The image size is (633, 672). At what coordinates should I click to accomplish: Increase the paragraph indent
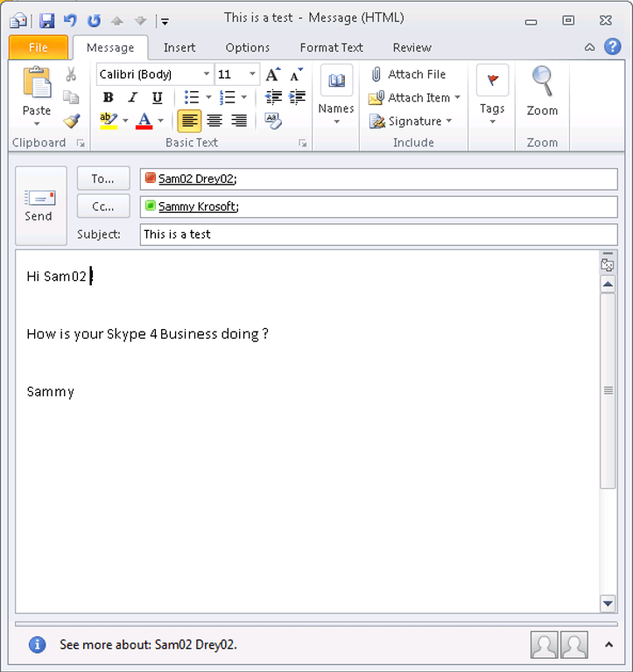(297, 98)
